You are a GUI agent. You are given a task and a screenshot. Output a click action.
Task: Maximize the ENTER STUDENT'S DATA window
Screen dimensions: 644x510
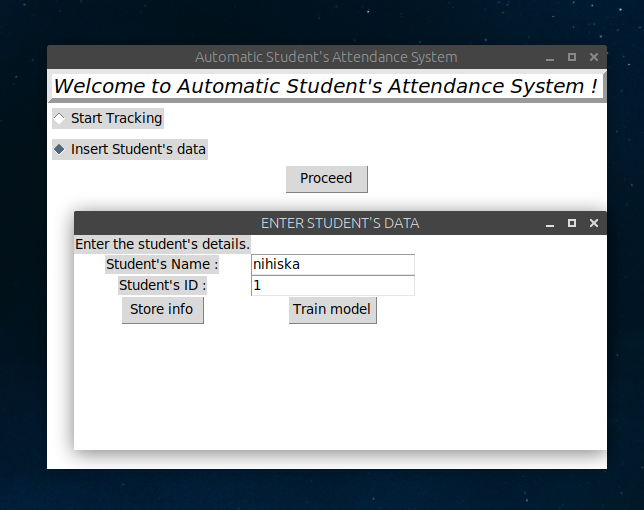[572, 223]
